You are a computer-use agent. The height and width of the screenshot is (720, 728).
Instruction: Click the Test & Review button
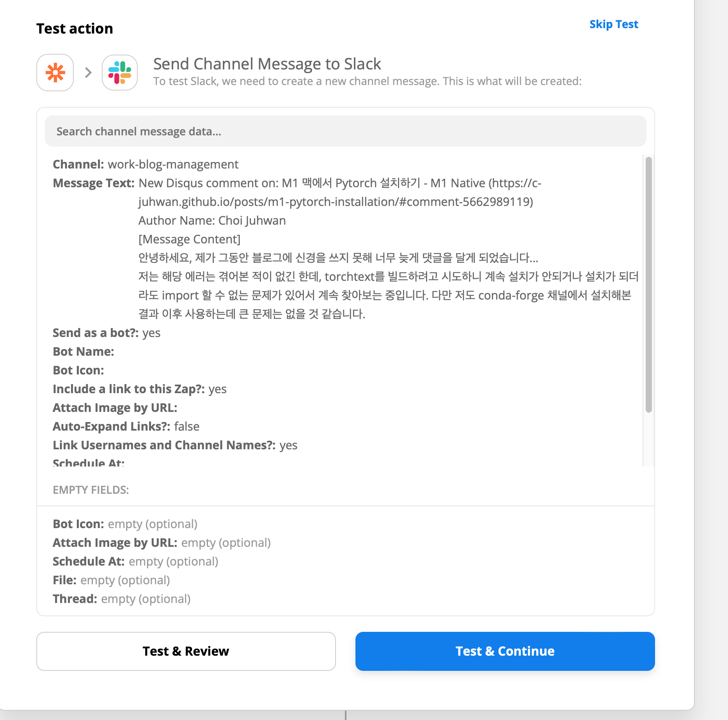186,651
